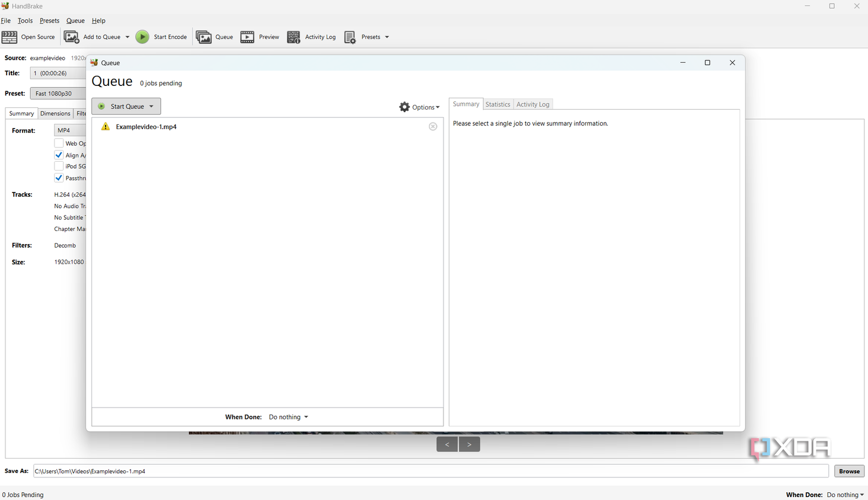Open the Preset dropdown showing Fast 1080p30
868x500 pixels.
pos(58,93)
